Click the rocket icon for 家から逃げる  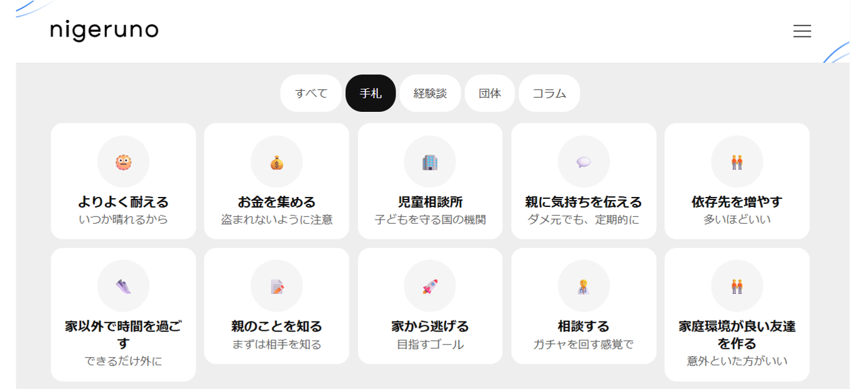430,286
